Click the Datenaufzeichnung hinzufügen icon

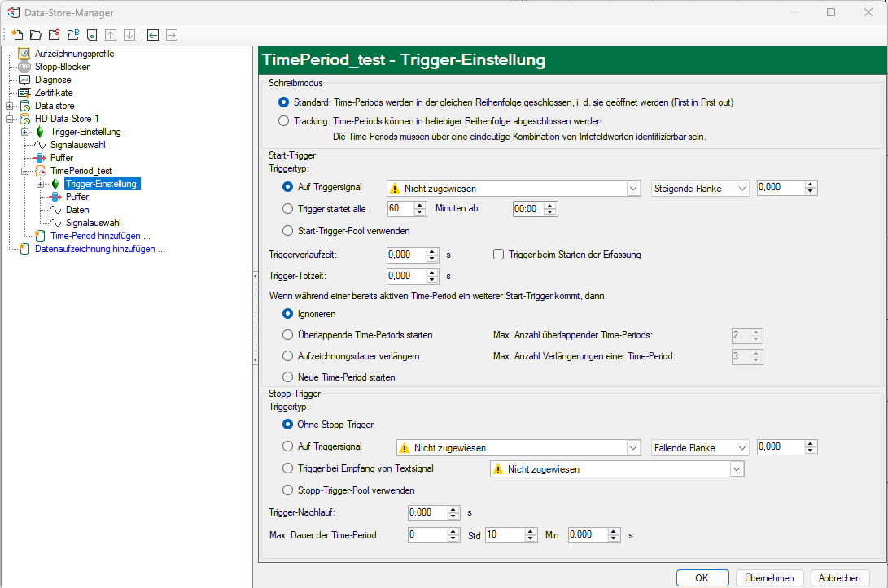tap(24, 249)
